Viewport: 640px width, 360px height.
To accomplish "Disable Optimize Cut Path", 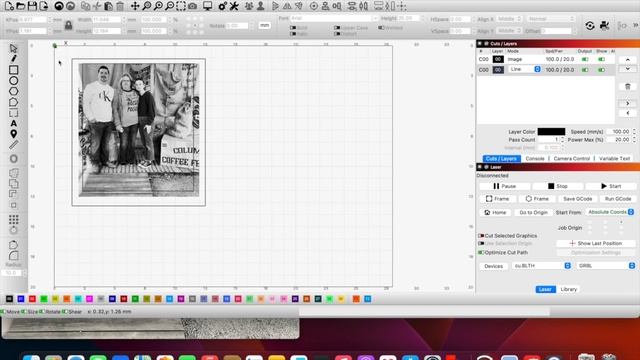I will [481, 253].
